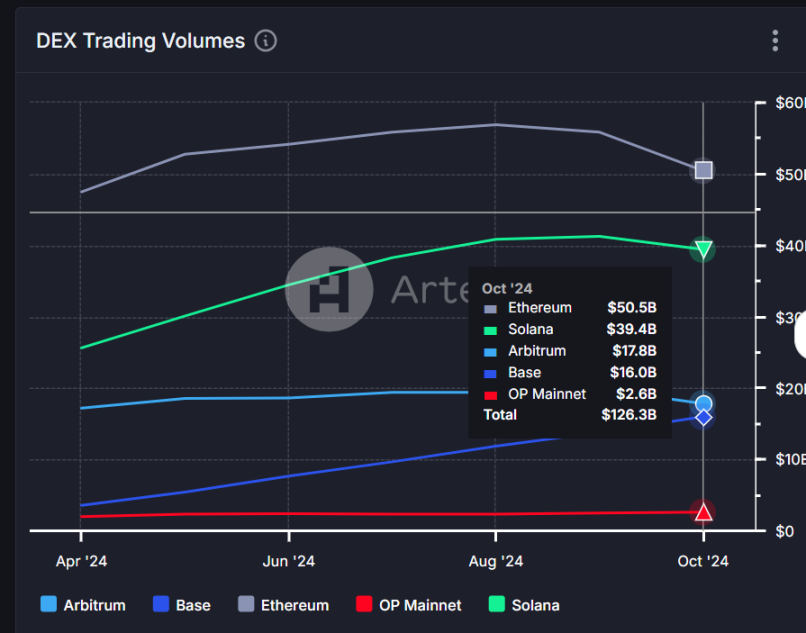
Task: Click the Solana downward triangle marker
Action: (703, 249)
